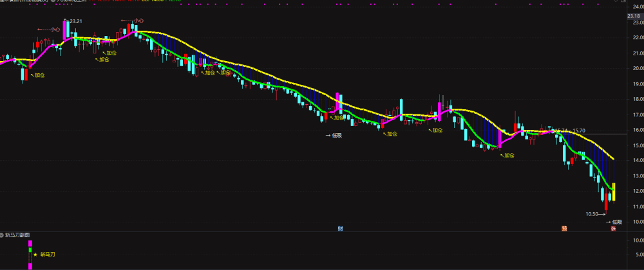The image size is (644, 270).
Task: Click the 低吸 label at far right
Action: pos(618,222)
